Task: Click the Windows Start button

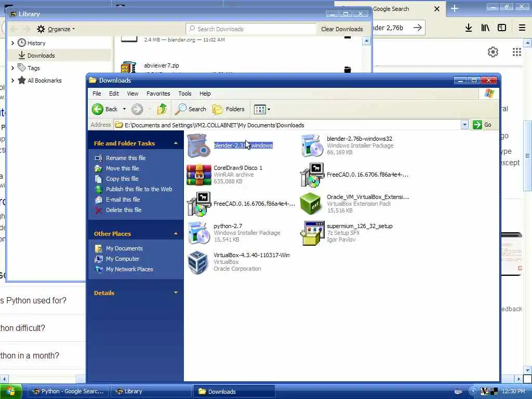Action: pos(11,391)
